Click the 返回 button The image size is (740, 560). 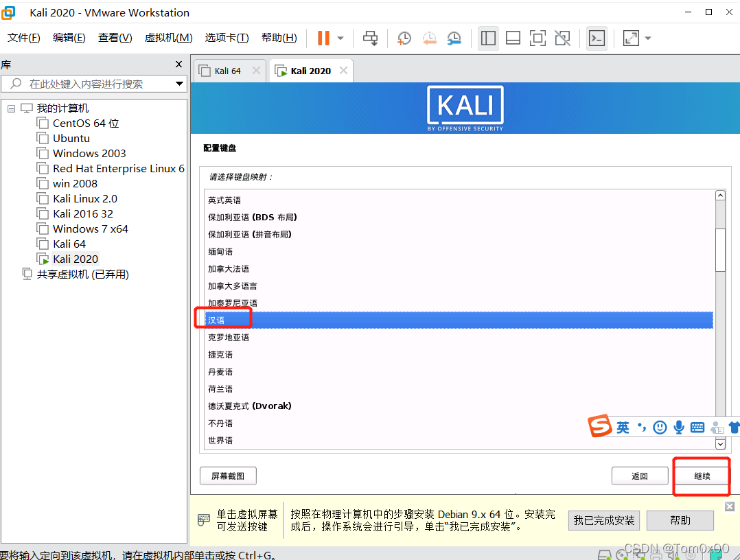click(640, 476)
